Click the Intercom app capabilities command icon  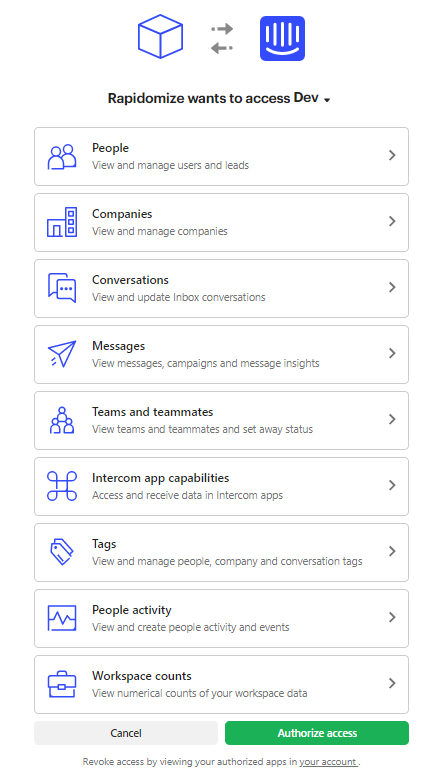tap(62, 486)
